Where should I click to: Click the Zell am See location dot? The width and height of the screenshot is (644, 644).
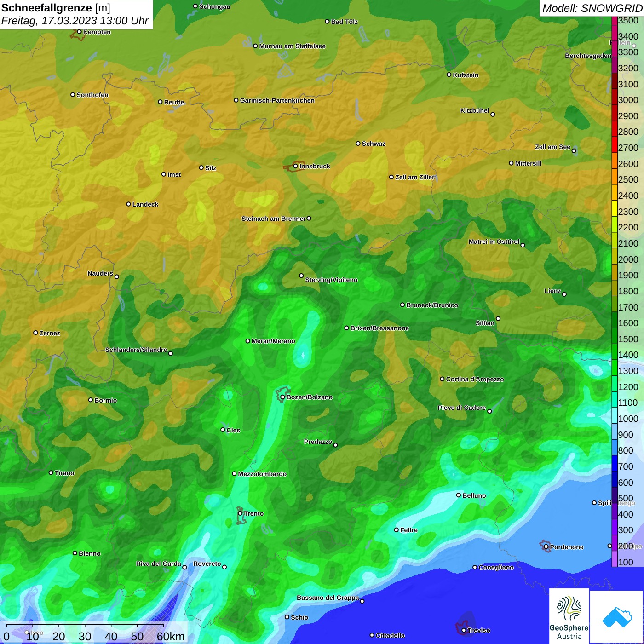click(x=574, y=150)
